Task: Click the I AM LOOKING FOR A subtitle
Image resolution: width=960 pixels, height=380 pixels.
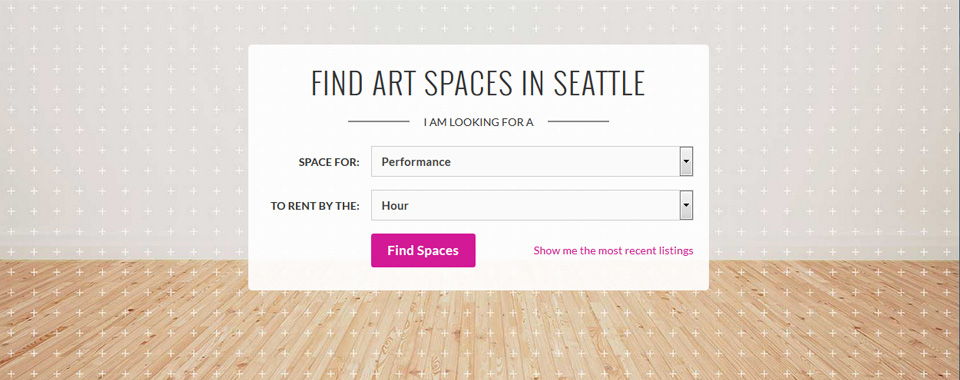Action: (x=478, y=122)
